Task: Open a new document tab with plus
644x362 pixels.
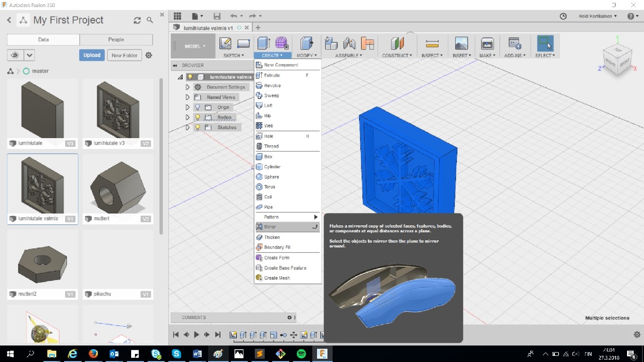Action: pos(258,28)
